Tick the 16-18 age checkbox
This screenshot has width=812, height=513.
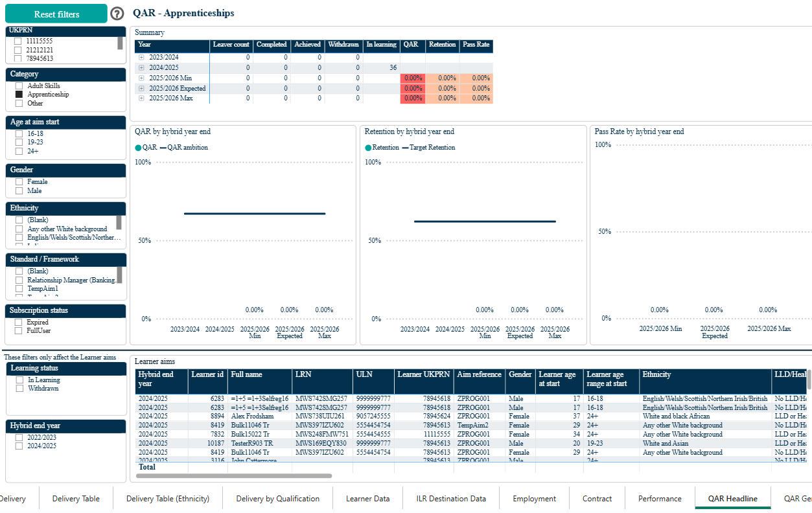[19, 134]
